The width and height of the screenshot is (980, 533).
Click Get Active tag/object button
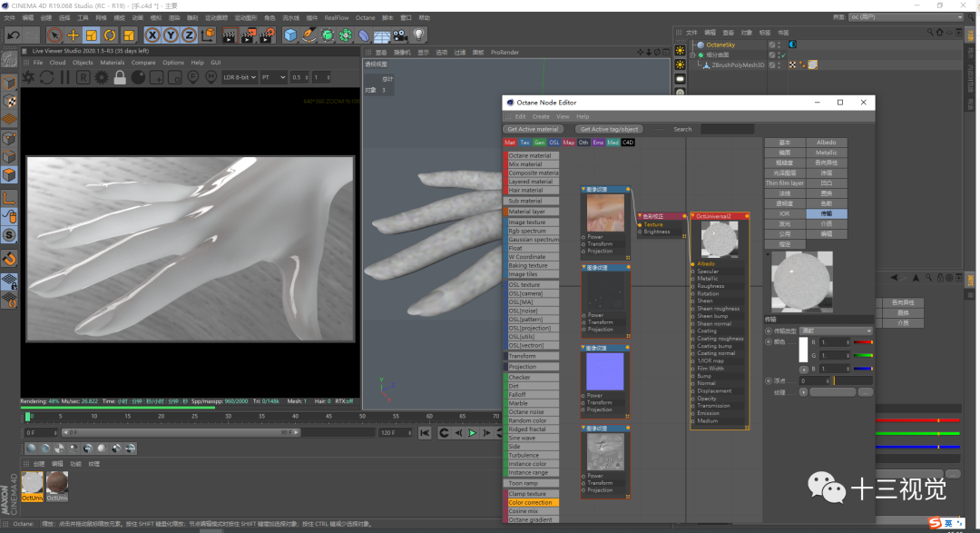tap(610, 130)
